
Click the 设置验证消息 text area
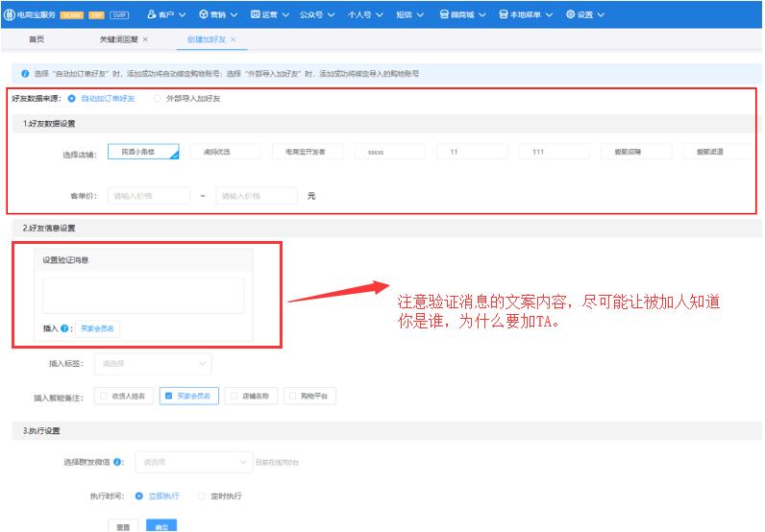pyautogui.click(x=143, y=296)
